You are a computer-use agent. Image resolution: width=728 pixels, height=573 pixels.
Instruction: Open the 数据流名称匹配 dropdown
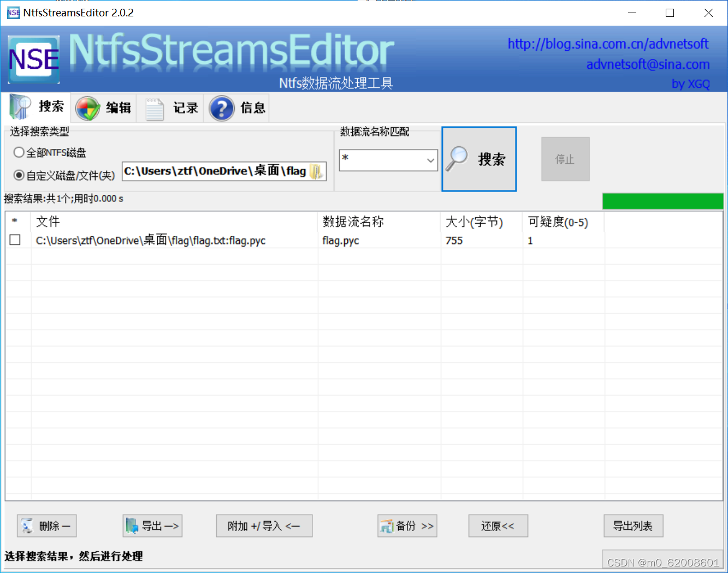click(430, 160)
